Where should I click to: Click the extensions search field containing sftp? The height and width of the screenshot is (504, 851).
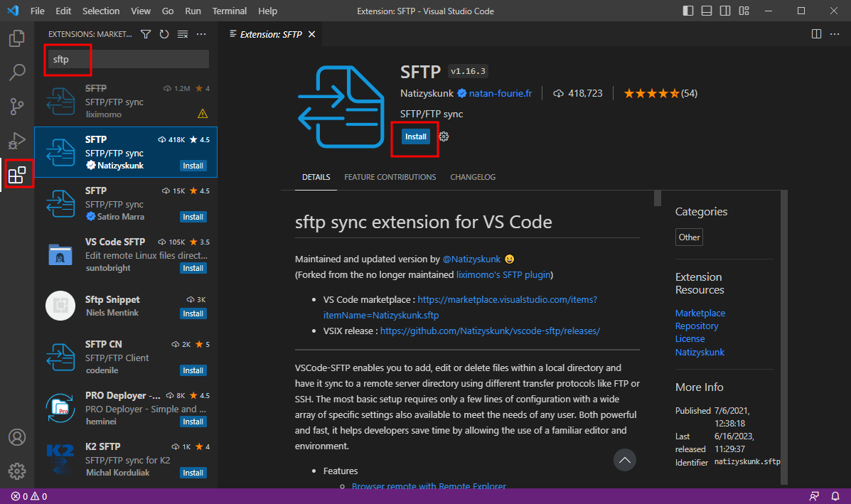[x=127, y=59]
